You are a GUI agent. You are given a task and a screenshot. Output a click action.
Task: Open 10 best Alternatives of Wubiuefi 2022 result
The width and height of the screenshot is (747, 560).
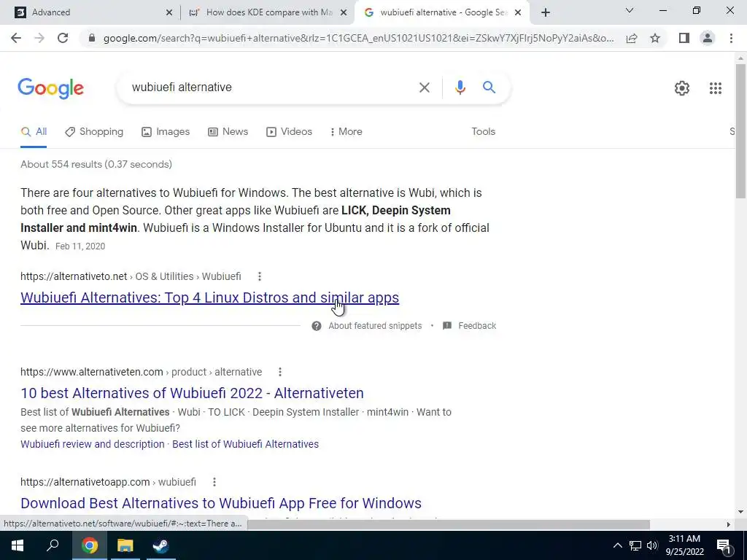point(192,393)
